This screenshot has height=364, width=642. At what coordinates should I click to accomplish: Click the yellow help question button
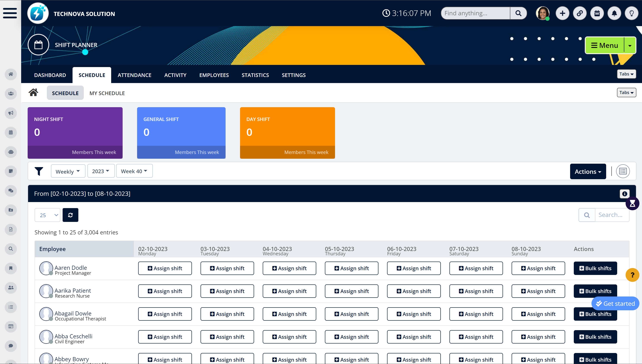pyautogui.click(x=632, y=275)
